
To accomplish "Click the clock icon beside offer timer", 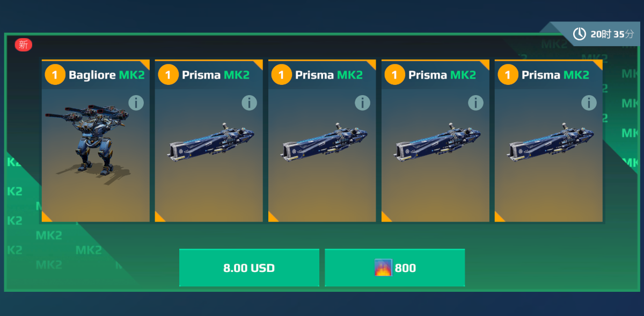I will coord(580,34).
